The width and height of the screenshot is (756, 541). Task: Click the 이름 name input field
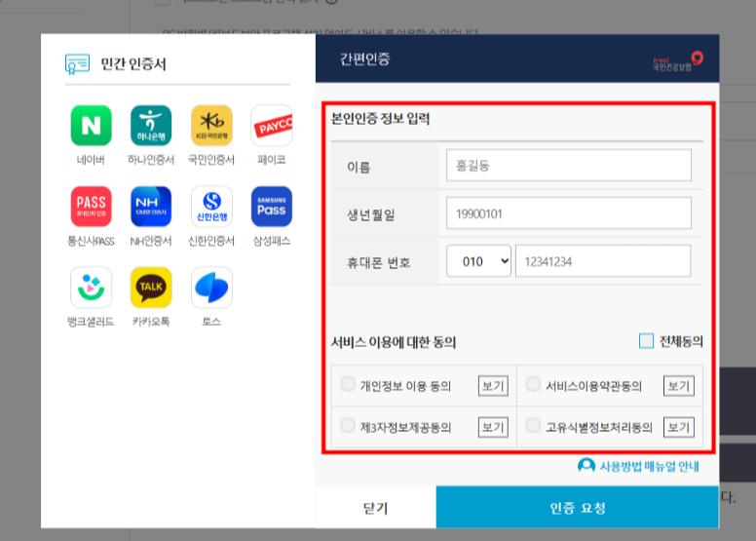tap(569, 166)
